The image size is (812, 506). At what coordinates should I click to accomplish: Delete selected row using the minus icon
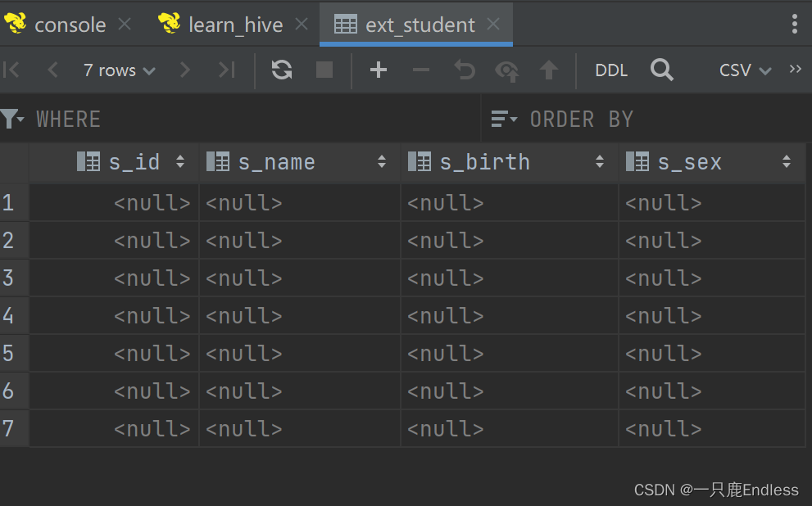(x=421, y=70)
